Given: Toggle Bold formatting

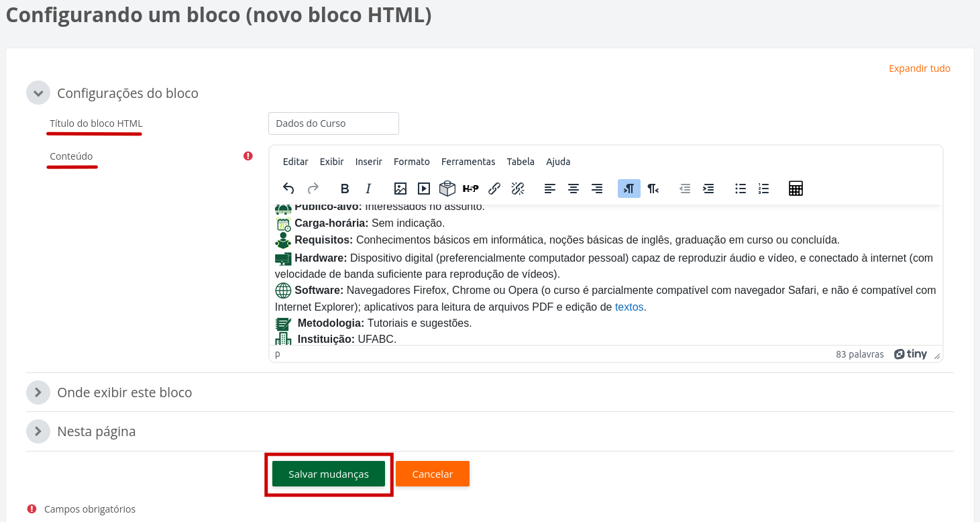Looking at the screenshot, I should point(344,189).
